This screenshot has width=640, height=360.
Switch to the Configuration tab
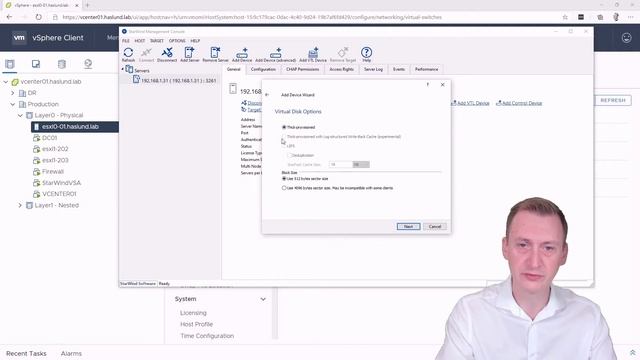click(263, 69)
